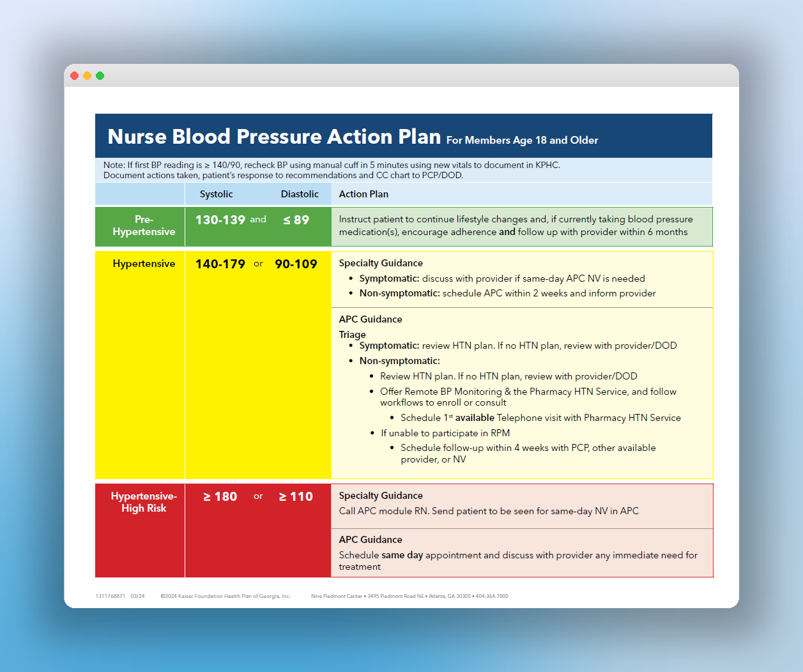The image size is (803, 672).
Task: Click 'and' between 130-139 and ≤ 89
Action: 258,219
